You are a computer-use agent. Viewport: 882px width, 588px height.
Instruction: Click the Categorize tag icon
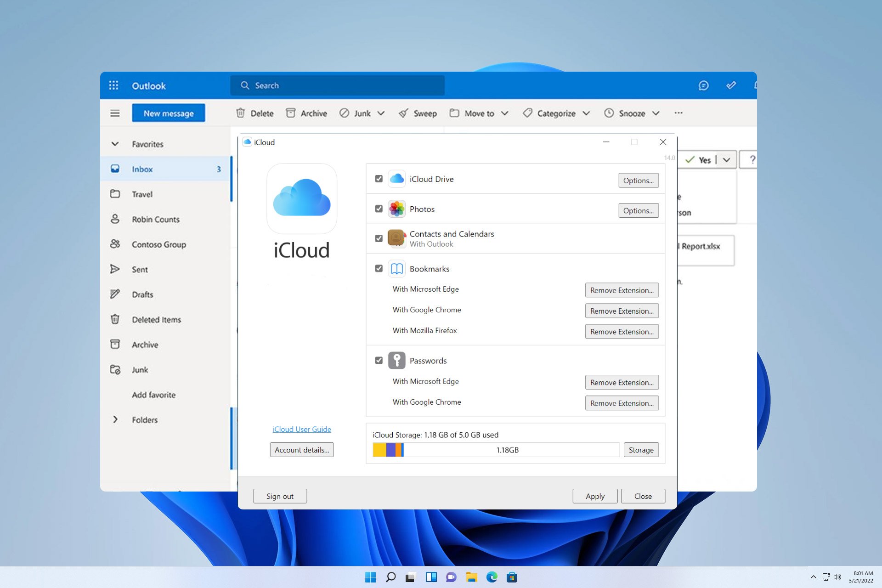(x=527, y=113)
